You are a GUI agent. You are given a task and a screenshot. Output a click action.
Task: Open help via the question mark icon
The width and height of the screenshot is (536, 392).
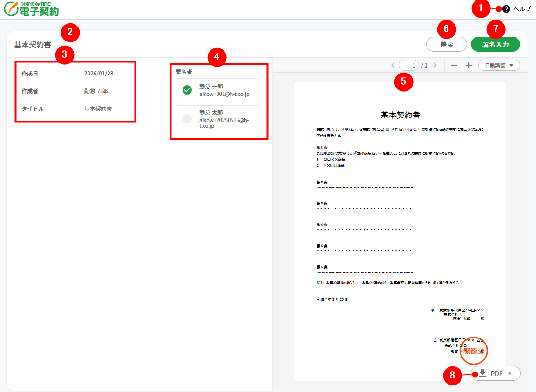pyautogui.click(x=505, y=9)
